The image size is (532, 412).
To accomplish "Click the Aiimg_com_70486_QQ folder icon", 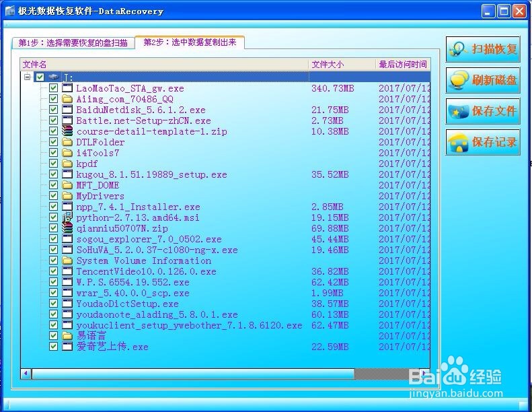I will pos(67,99).
